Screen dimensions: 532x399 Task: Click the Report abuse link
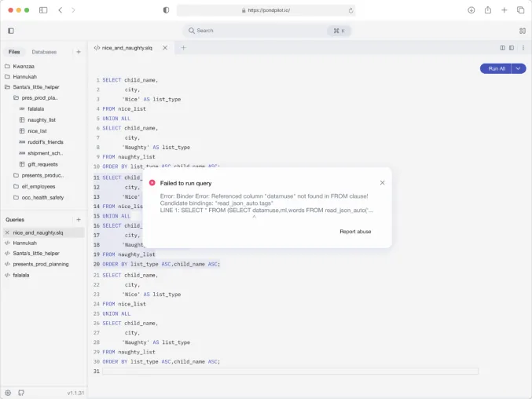tap(355, 232)
